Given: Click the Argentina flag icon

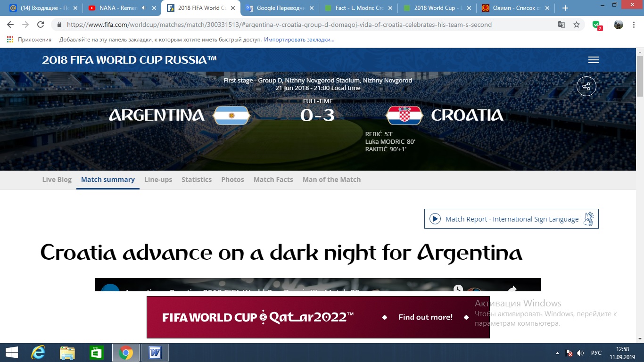Looking at the screenshot, I should click(x=231, y=115).
